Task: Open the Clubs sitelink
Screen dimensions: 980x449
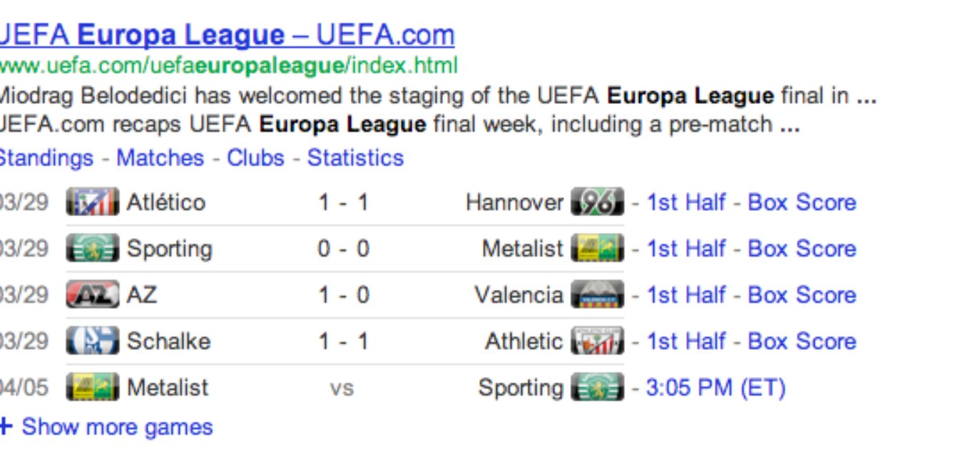Action: pos(255,158)
